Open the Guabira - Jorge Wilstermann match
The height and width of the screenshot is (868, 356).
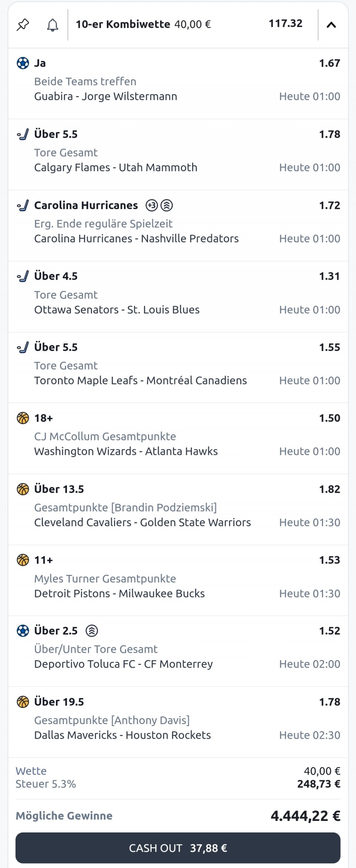pyautogui.click(x=106, y=96)
